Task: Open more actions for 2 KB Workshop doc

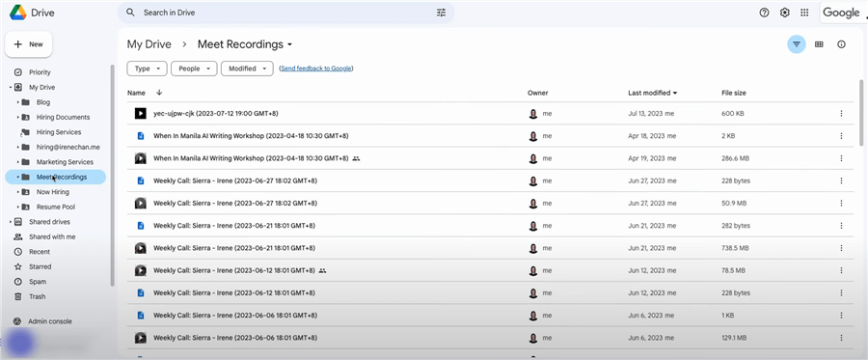Action: point(841,136)
